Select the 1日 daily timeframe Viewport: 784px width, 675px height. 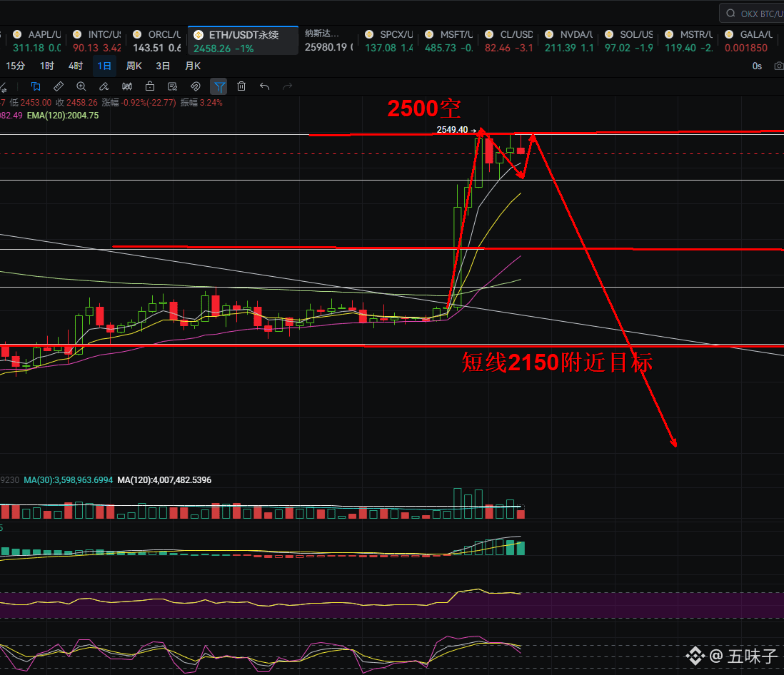pyautogui.click(x=104, y=66)
